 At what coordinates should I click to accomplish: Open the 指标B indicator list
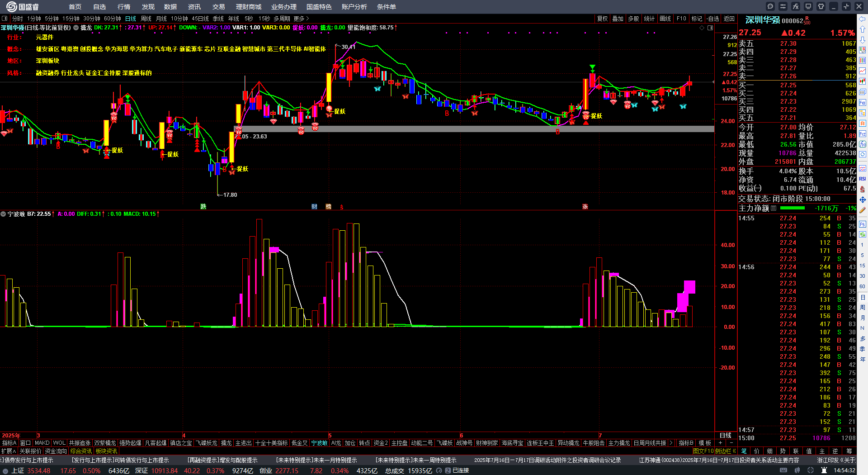(x=686, y=443)
